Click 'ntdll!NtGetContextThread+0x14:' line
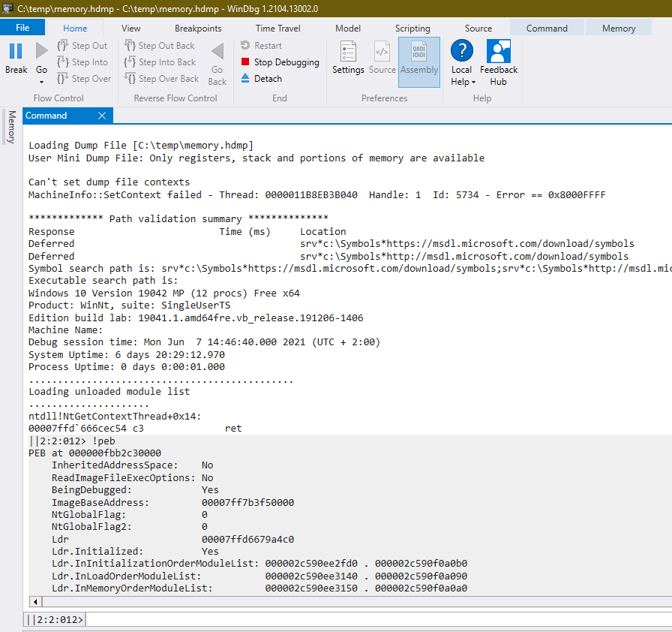The image size is (672, 632). (115, 416)
